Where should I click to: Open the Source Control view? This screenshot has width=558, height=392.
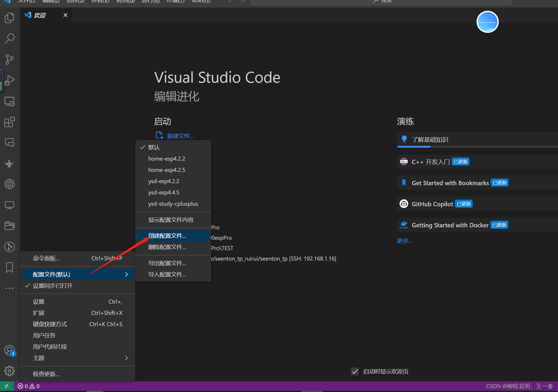point(10,60)
